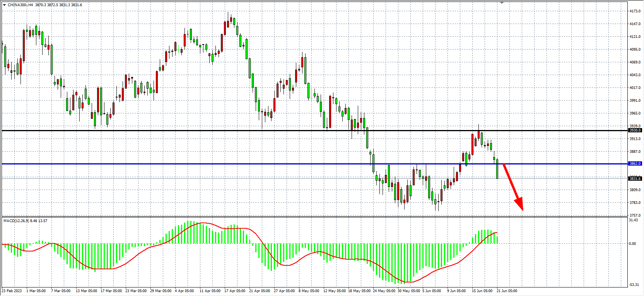Select the red downward arrow drawing
This screenshot has width=644, height=296.
pyautogui.click(x=513, y=187)
